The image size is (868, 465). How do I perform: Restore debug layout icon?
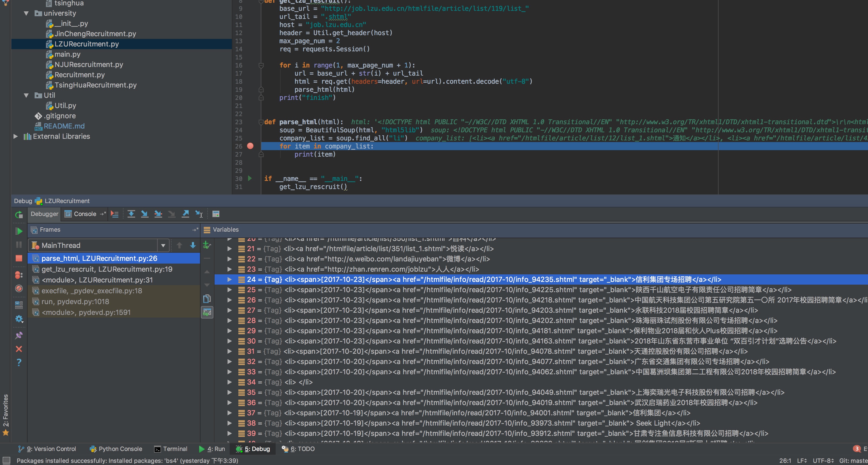click(19, 305)
